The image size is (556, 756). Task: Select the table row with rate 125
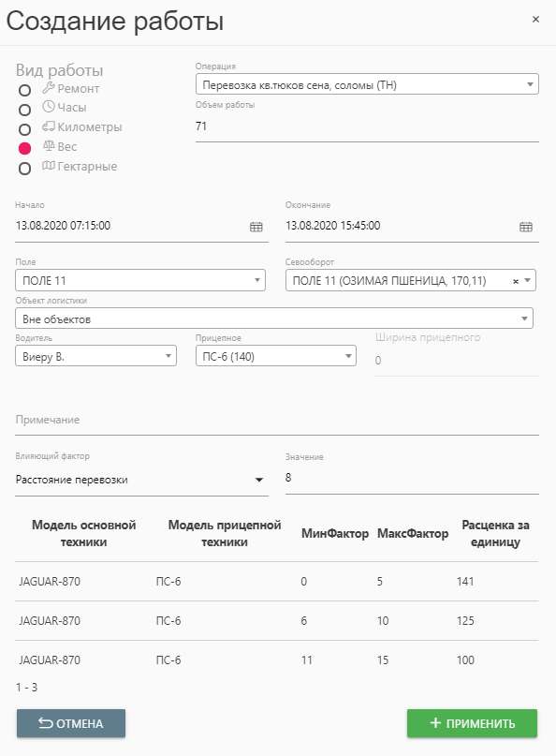point(276,620)
